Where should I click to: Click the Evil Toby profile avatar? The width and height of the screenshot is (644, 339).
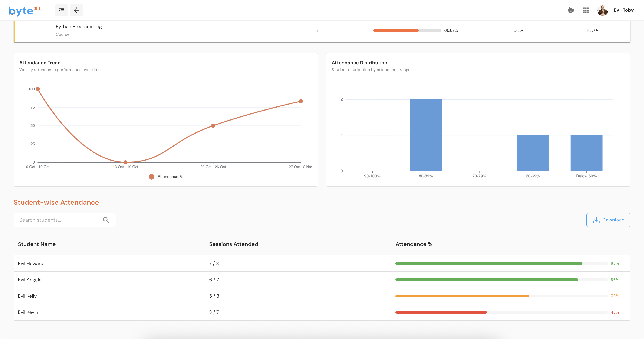click(x=602, y=10)
